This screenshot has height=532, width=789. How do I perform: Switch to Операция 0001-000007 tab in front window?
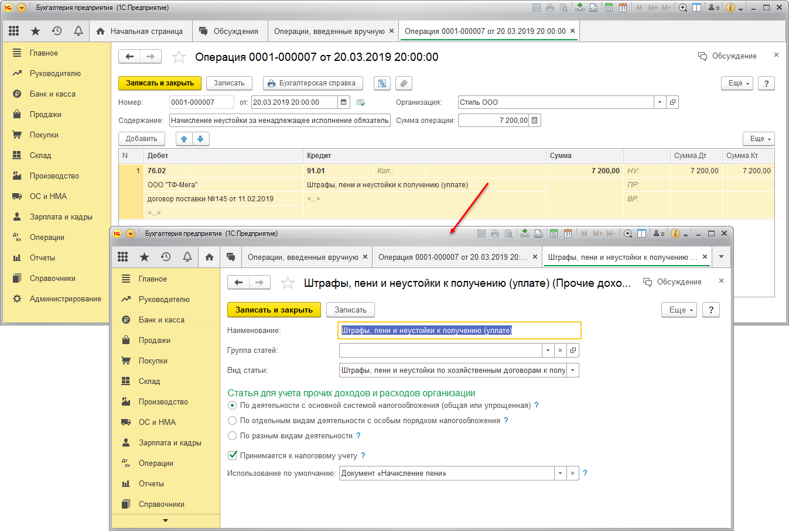(x=453, y=257)
